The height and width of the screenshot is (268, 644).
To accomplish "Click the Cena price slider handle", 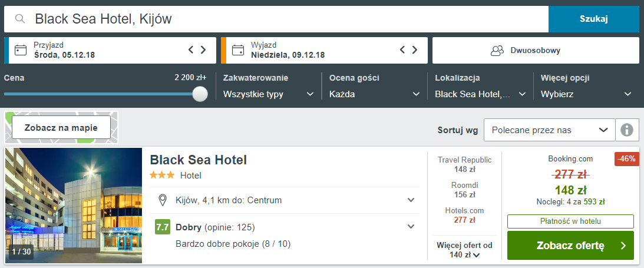I will click(200, 94).
